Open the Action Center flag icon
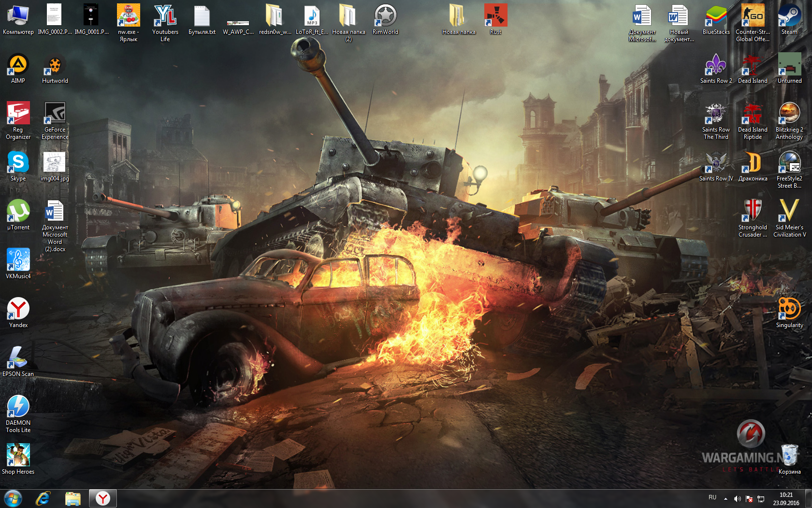The width and height of the screenshot is (812, 508). pos(749,499)
